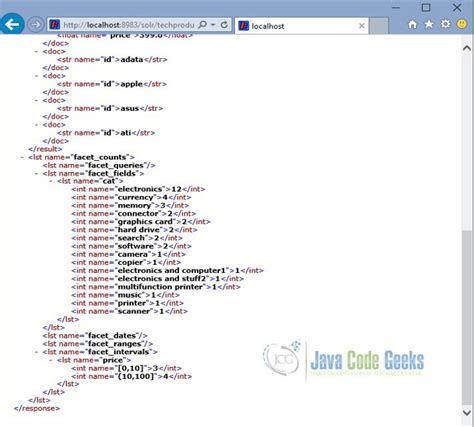Maximize the browser window

pyautogui.click(x=426, y=7)
